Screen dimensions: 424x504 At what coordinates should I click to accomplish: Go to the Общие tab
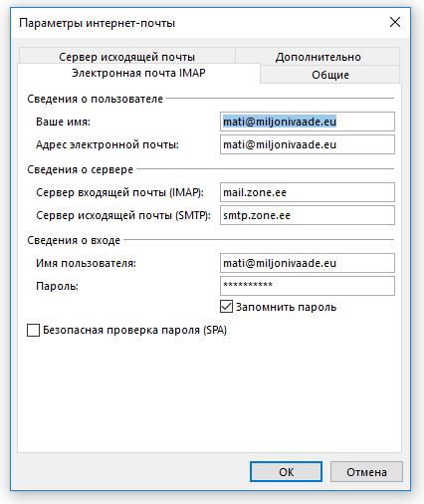[330, 75]
